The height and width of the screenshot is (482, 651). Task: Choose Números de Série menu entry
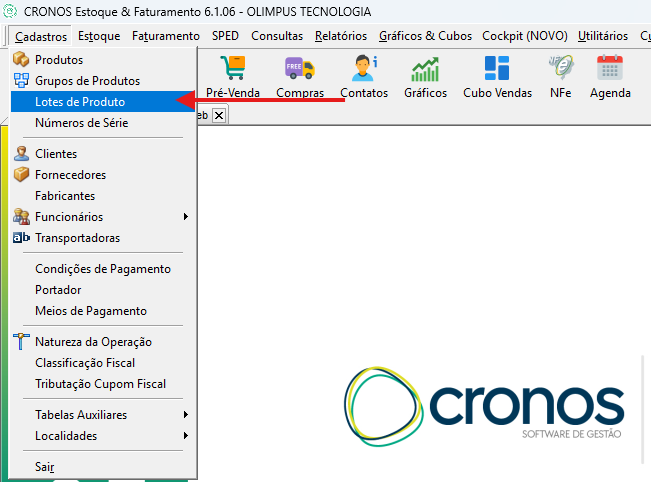pos(103,123)
